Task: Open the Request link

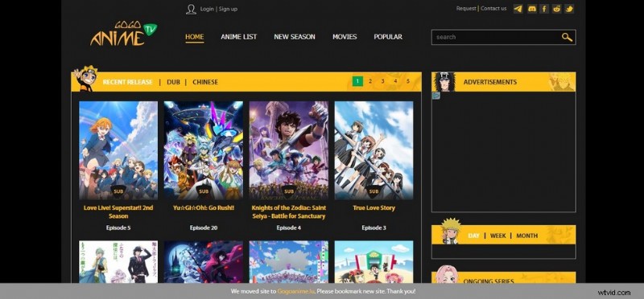Action: pos(466,9)
